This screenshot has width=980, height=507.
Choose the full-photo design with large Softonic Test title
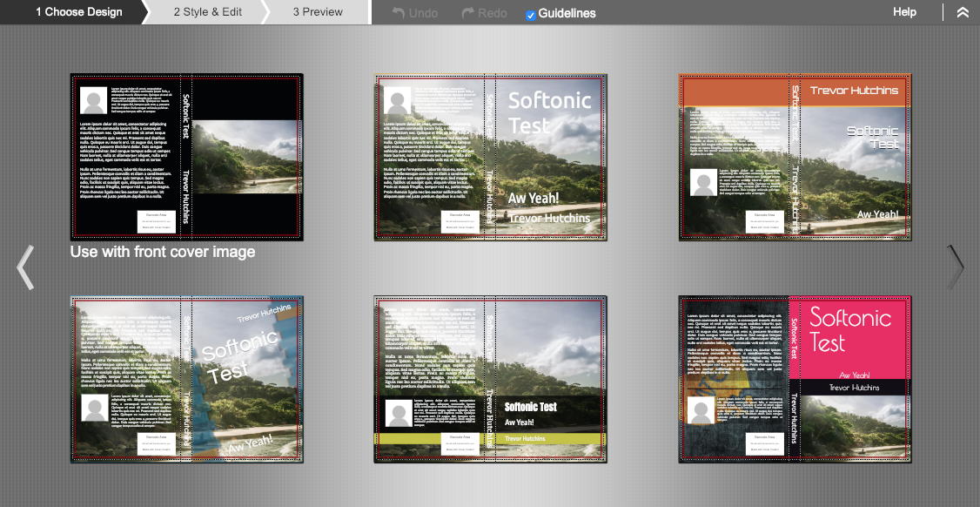click(490, 157)
